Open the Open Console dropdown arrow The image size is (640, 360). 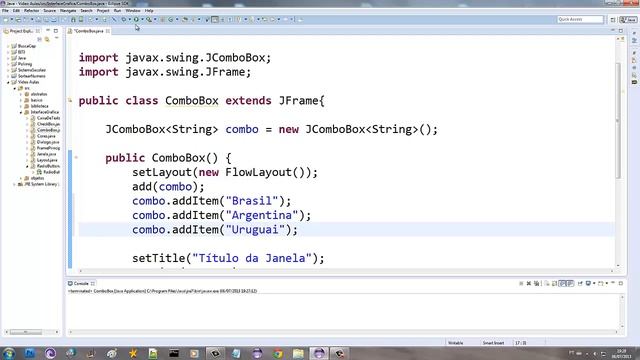[607, 283]
